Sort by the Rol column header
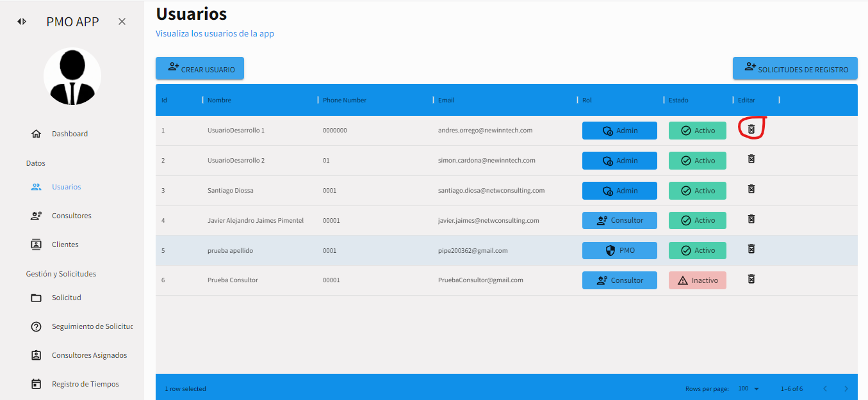Viewport: 868px width, 400px height. [x=587, y=100]
